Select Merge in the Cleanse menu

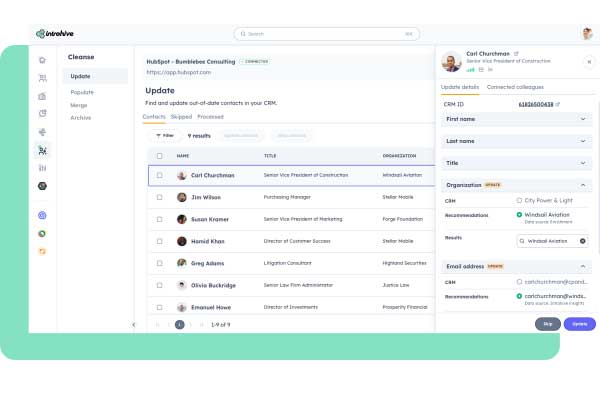pyautogui.click(x=79, y=105)
